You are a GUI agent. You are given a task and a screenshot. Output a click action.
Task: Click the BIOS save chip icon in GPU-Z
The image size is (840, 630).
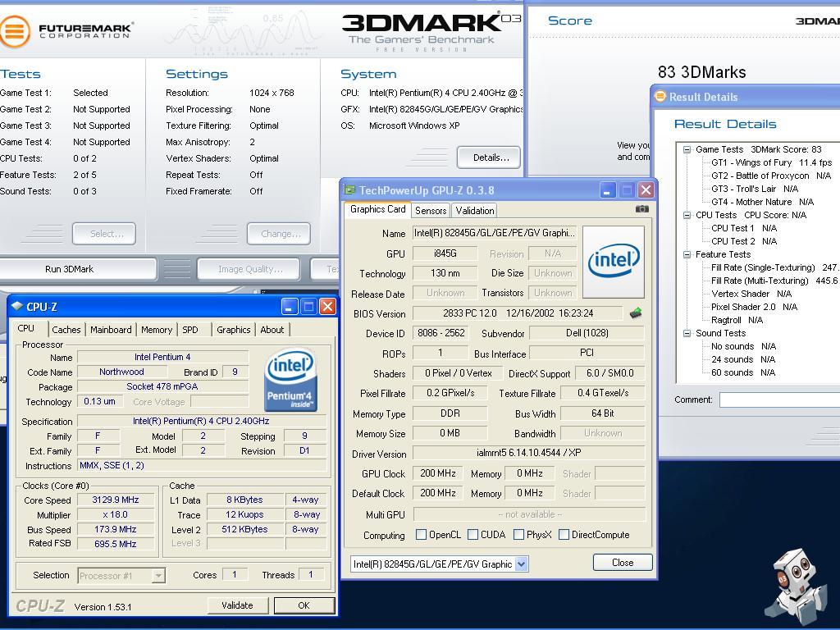tap(636, 313)
